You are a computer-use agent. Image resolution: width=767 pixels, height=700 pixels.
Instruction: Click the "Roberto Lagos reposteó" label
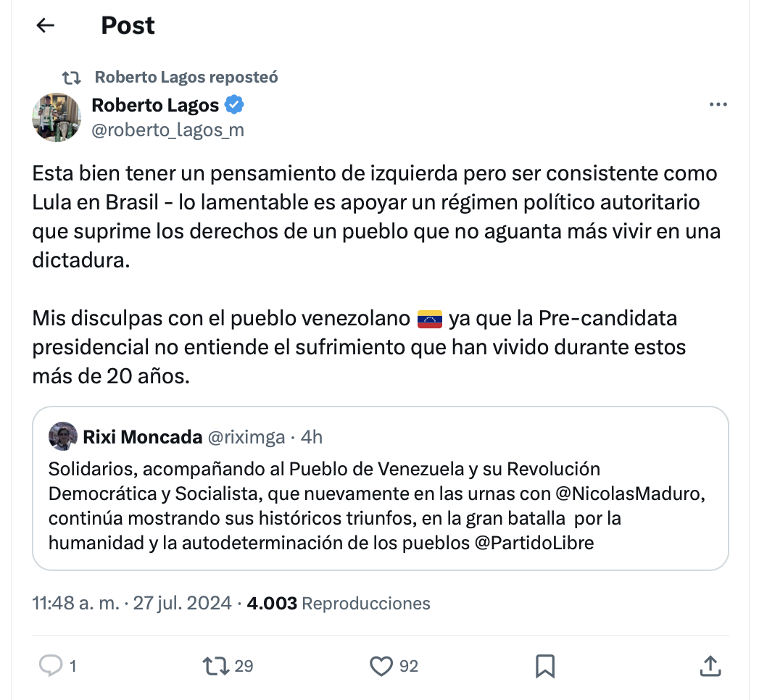(186, 77)
